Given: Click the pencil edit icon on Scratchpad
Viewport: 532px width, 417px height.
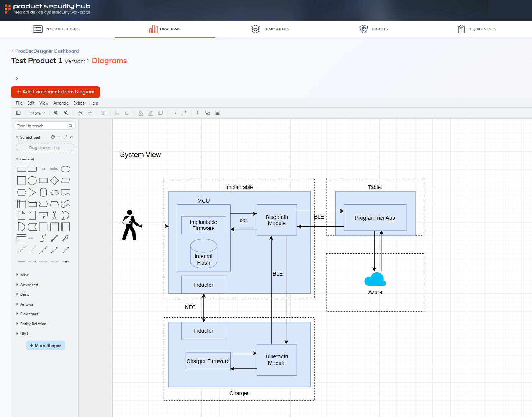Looking at the screenshot, I should coord(65,137).
